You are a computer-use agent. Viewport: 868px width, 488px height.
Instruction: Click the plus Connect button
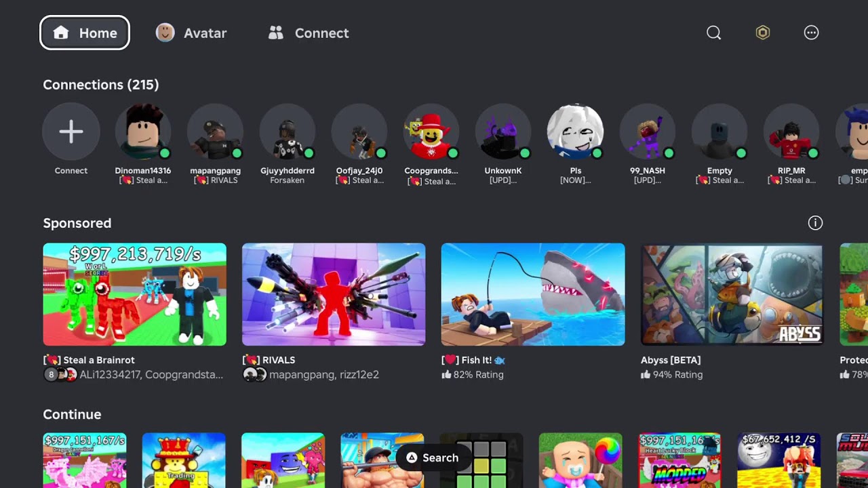click(x=71, y=131)
